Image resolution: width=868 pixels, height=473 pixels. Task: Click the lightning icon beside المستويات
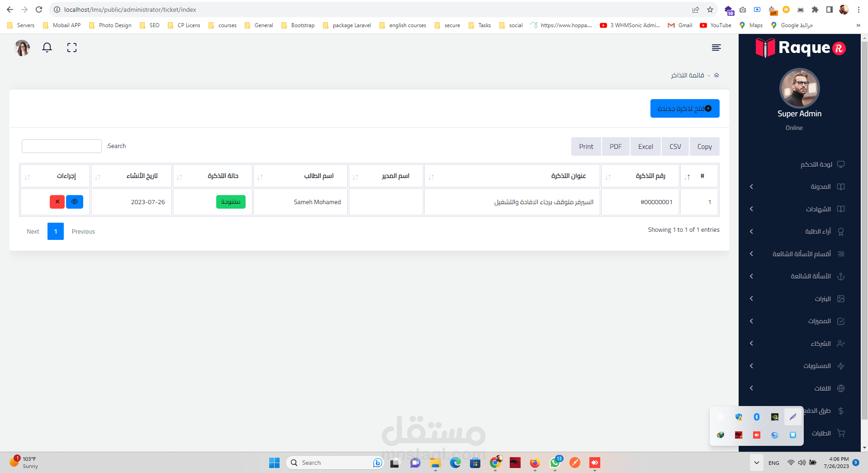[841, 366]
